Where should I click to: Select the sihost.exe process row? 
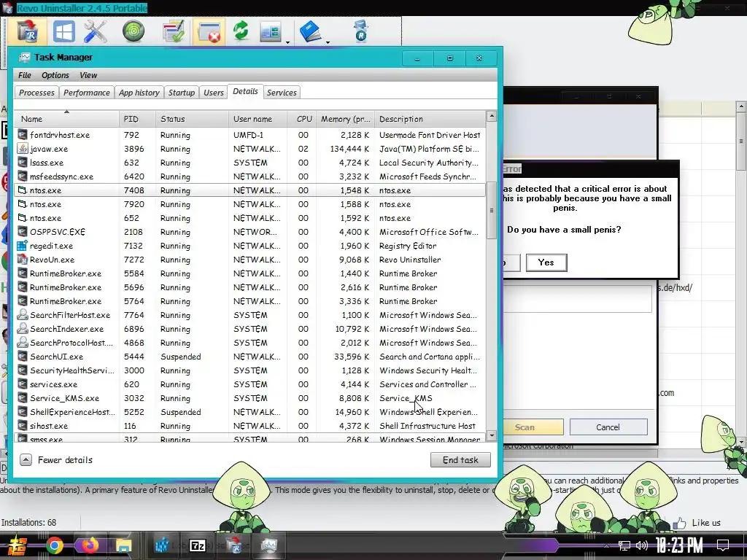coord(250,426)
